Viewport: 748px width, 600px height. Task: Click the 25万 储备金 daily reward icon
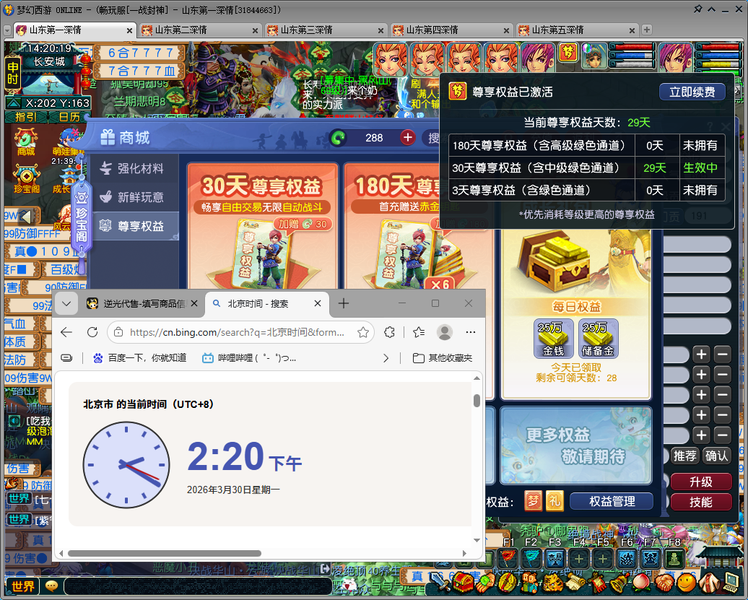(598, 339)
